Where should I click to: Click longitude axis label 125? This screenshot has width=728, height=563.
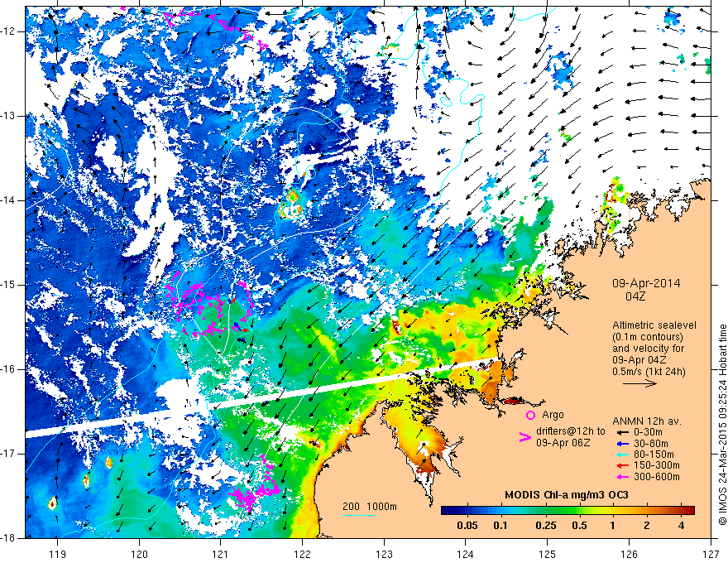point(548,554)
